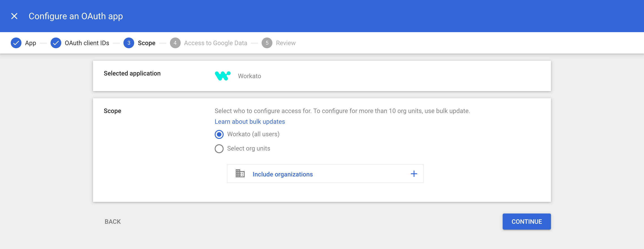Click the Learn about bulk updates link
The height and width of the screenshot is (249, 644).
point(250,121)
